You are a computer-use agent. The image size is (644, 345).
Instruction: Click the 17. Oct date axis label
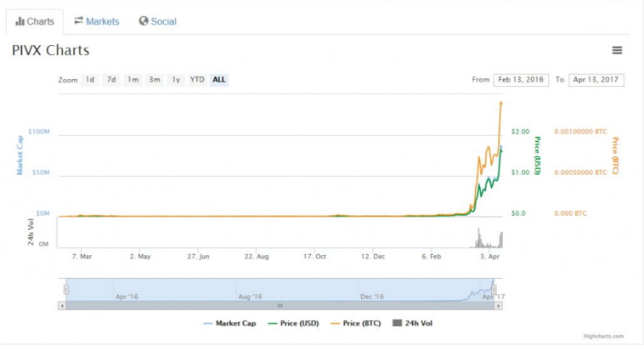(314, 257)
